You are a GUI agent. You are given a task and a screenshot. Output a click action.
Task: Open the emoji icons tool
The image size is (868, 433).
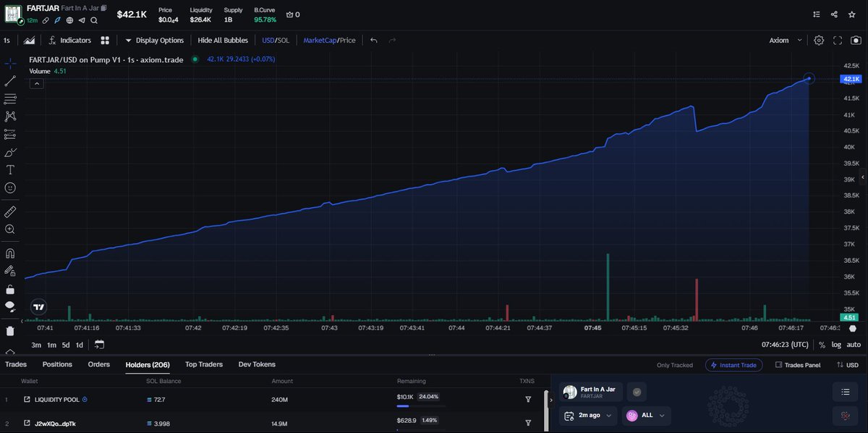(10, 188)
